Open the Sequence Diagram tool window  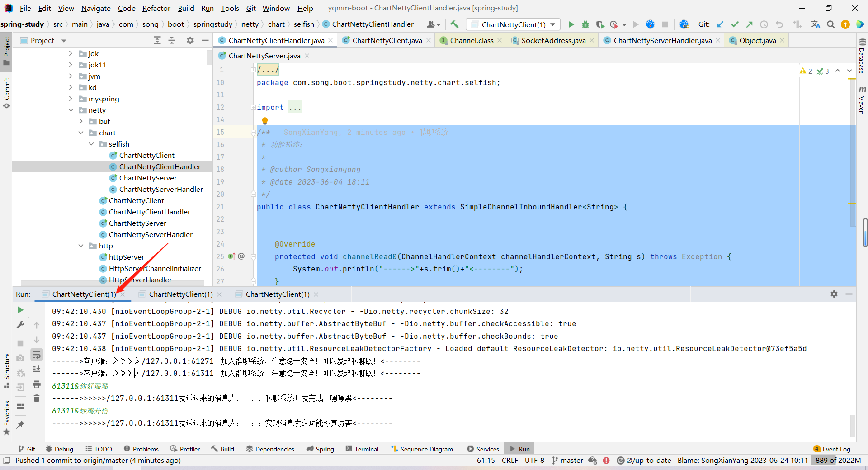(422, 449)
